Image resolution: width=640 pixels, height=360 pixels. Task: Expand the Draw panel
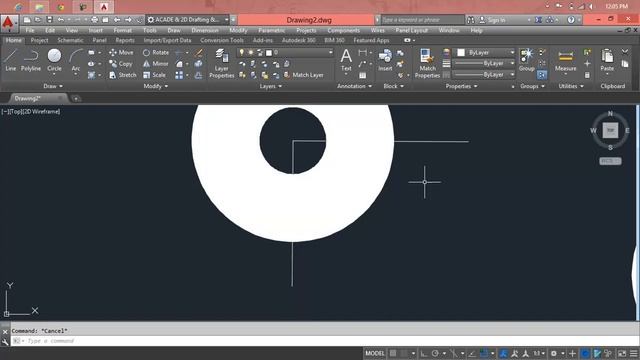pos(53,86)
